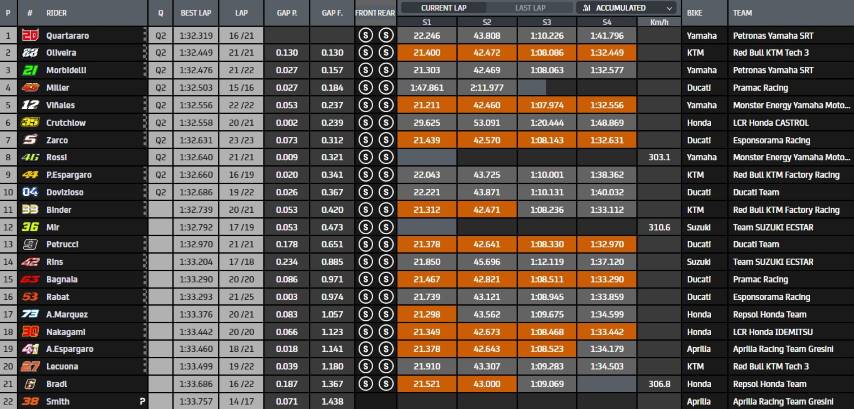
Task: Click Morbidelli's number 21 badge
Action: point(29,70)
